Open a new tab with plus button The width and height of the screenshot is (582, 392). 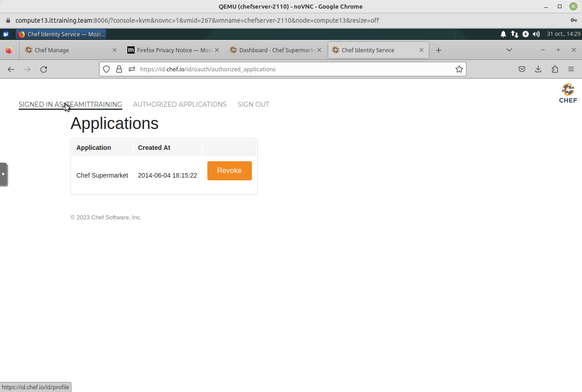coord(438,50)
